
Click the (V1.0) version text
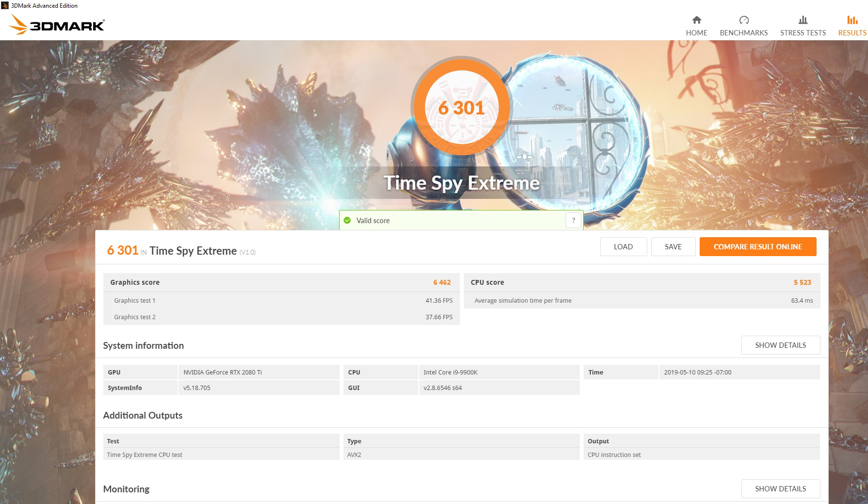coord(247,252)
